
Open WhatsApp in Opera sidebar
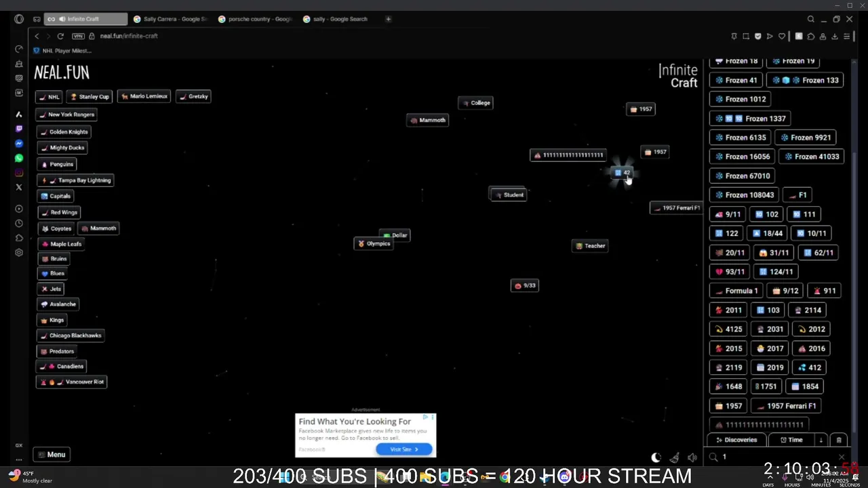[x=19, y=158]
